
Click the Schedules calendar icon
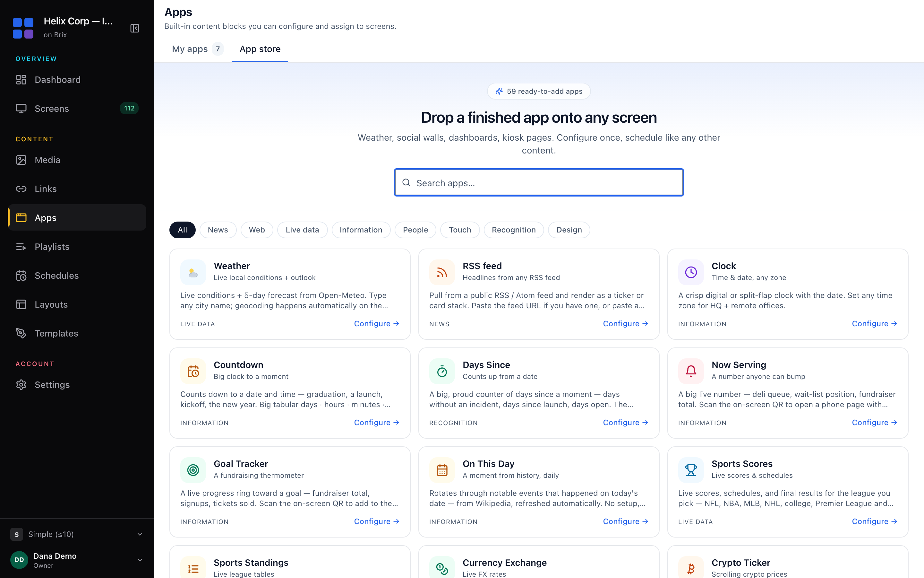(21, 276)
